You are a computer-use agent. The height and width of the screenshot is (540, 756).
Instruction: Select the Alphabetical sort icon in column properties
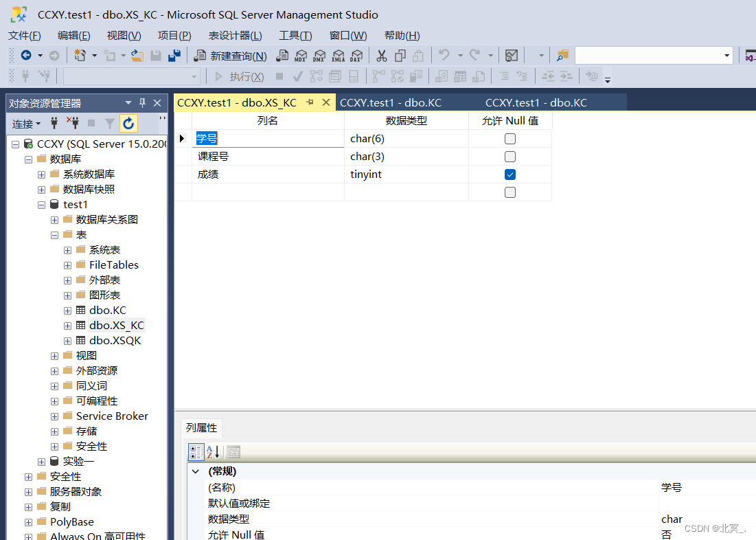pyautogui.click(x=211, y=451)
